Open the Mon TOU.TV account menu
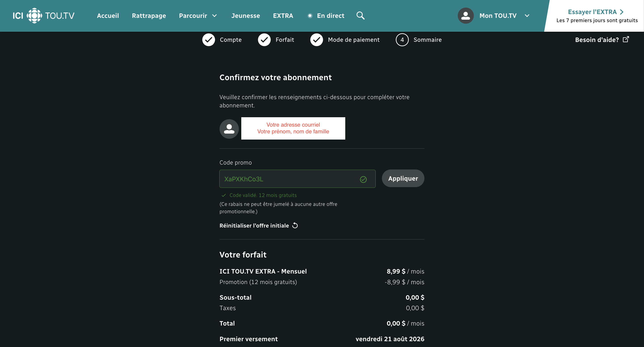Screen dimensions: 644x347 (498, 16)
